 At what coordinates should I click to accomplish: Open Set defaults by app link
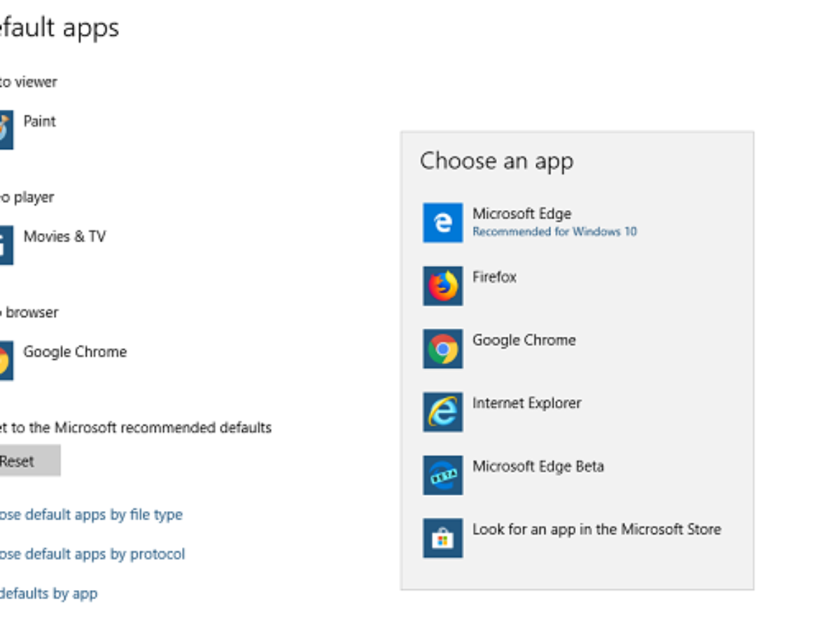pyautogui.click(x=48, y=594)
